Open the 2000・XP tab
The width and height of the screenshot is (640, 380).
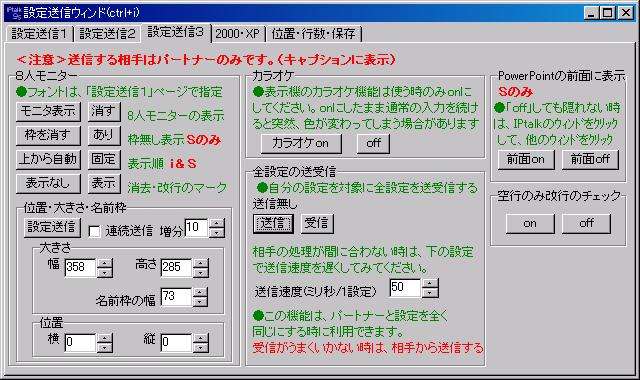[238, 33]
